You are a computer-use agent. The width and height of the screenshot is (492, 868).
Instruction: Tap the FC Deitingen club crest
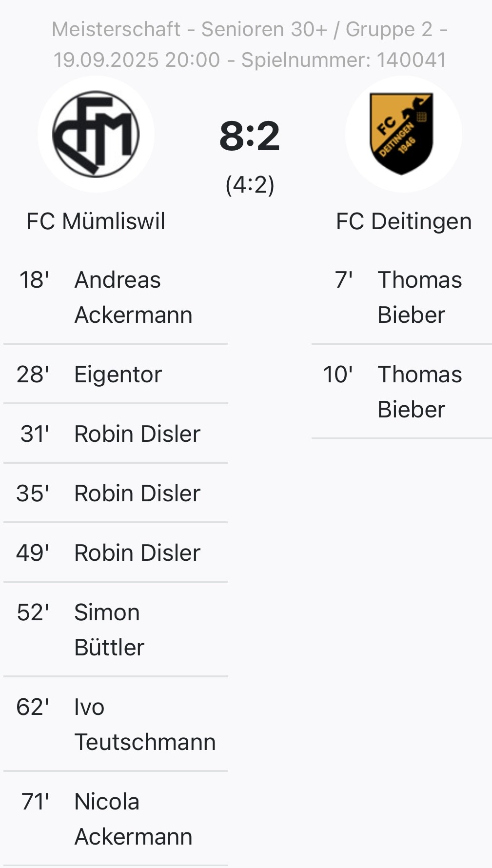pyautogui.click(x=403, y=134)
